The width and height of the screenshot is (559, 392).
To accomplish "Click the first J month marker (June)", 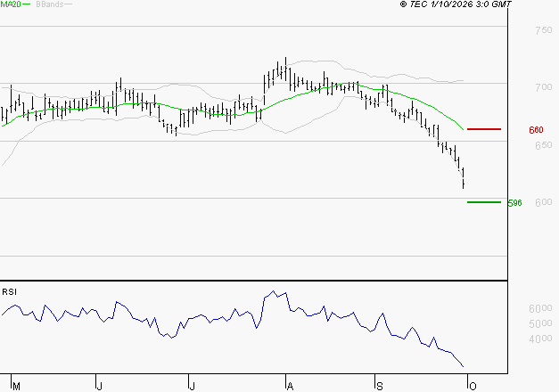I will 100,387.
